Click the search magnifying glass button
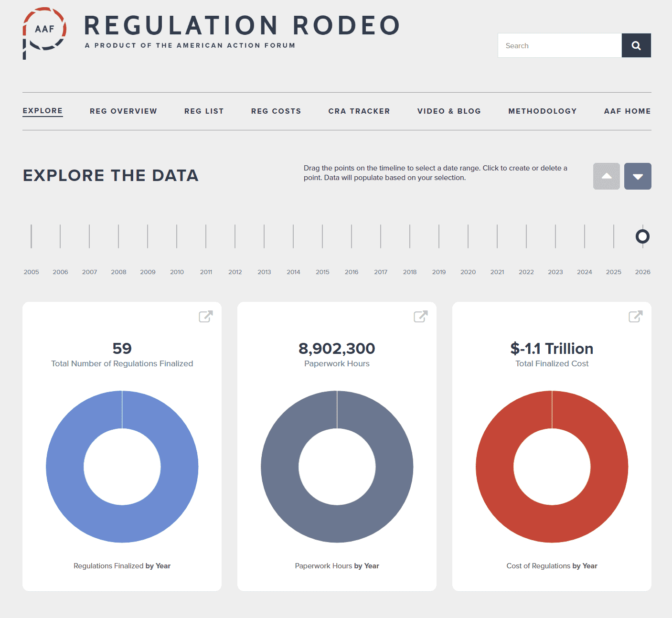 [636, 45]
